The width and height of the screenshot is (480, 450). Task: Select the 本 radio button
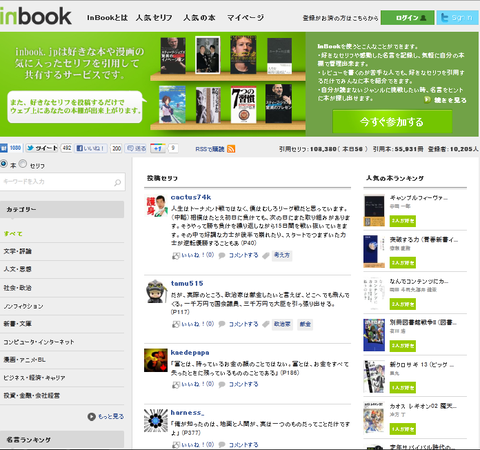(4, 164)
